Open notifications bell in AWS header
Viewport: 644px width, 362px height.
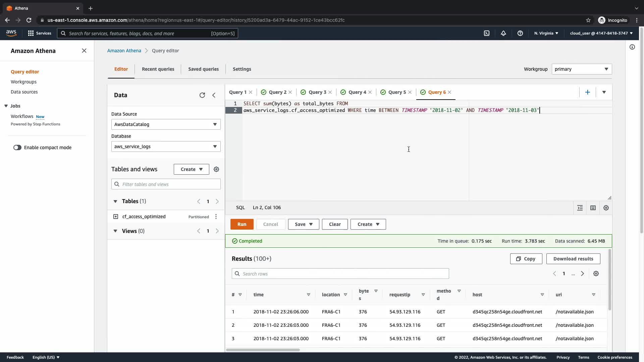pos(503,33)
